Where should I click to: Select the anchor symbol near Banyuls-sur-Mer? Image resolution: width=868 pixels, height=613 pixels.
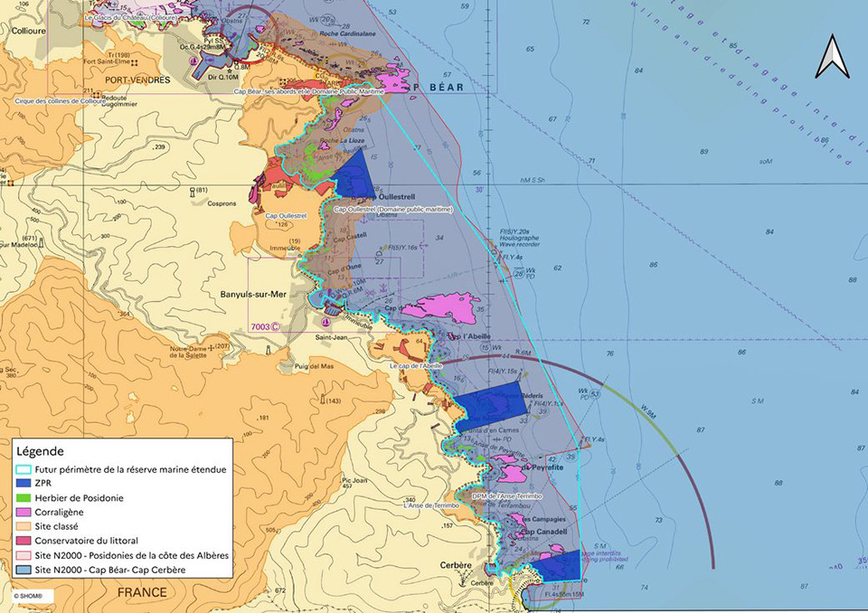click(x=326, y=322)
